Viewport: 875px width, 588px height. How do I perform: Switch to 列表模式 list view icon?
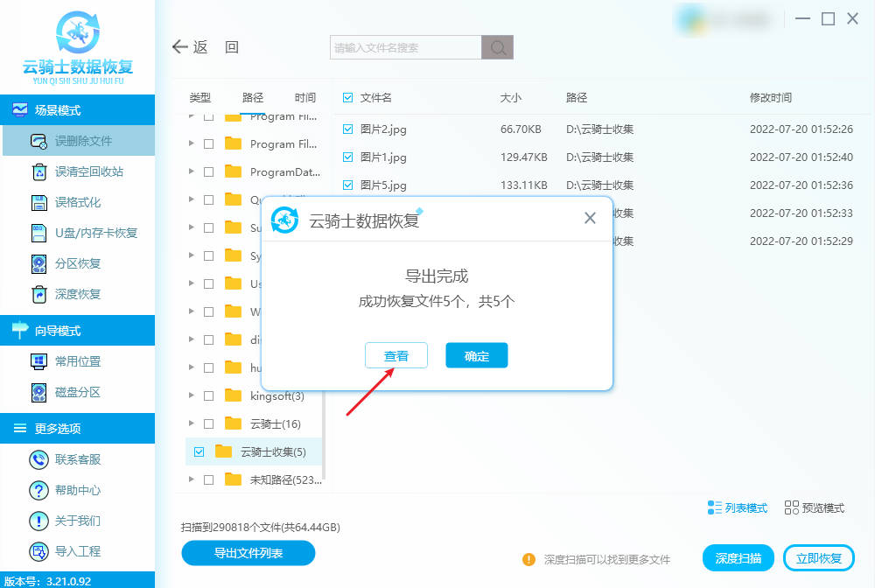click(714, 507)
